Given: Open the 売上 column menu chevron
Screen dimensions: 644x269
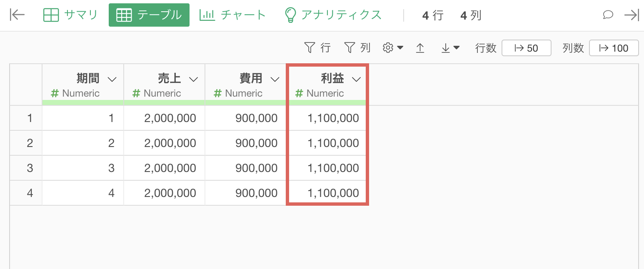Looking at the screenshot, I should coord(193,79).
